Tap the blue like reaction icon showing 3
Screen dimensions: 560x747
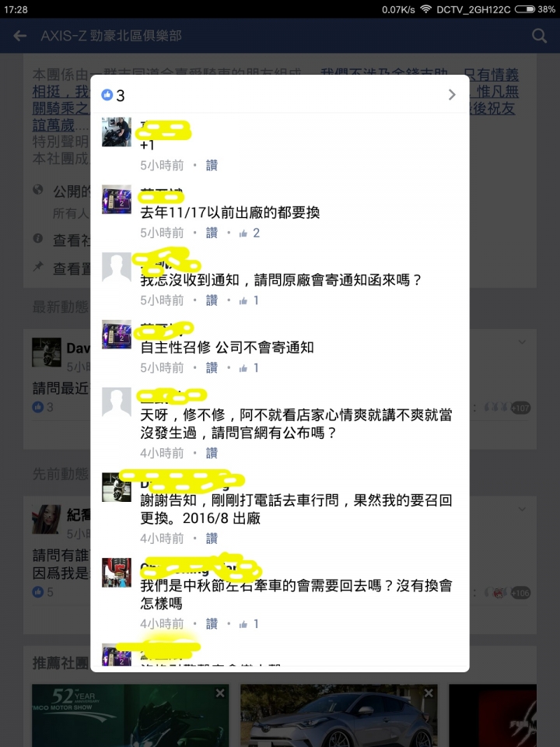(x=107, y=95)
